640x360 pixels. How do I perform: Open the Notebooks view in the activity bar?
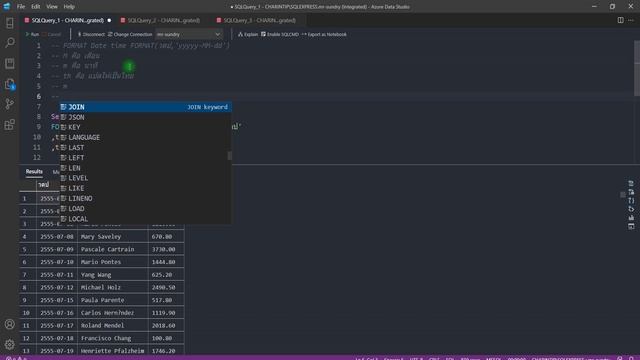pyautogui.click(x=10, y=63)
